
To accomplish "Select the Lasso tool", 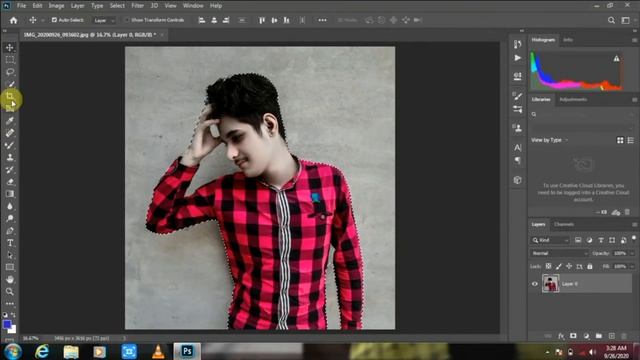I will (x=10, y=72).
